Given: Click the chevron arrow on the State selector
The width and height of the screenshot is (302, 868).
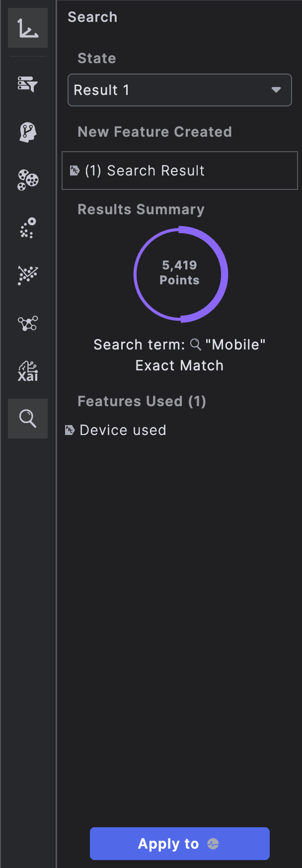Looking at the screenshot, I should pos(276,90).
